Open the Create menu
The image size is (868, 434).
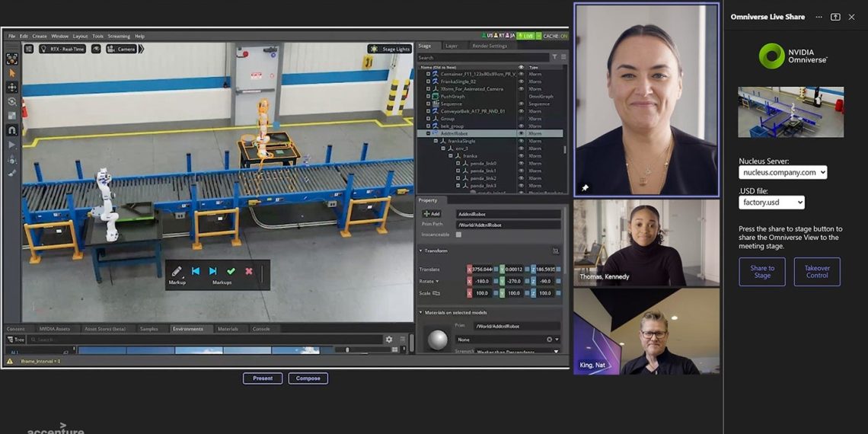point(40,36)
